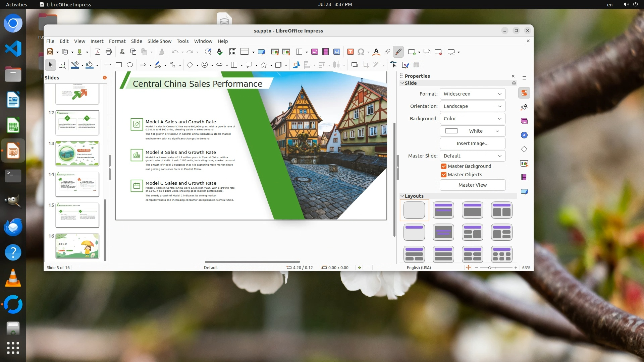Click the Crop Image tool icon

pos(366,65)
